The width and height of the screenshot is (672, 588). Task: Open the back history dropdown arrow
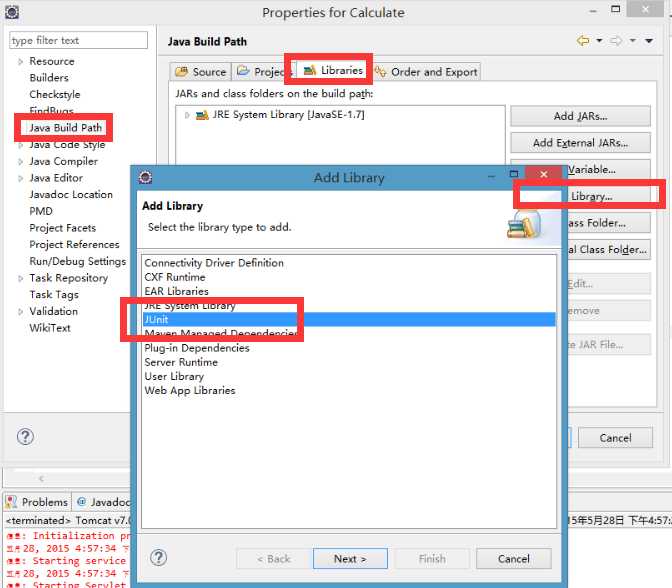[x=599, y=41]
